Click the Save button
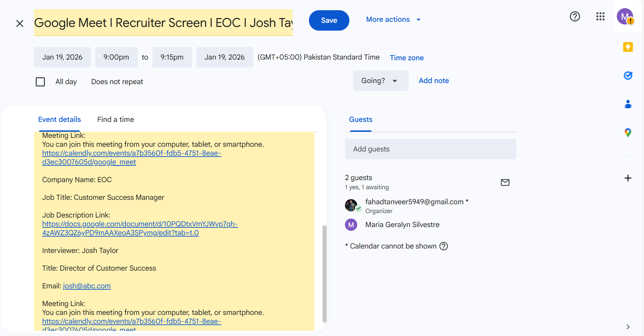 point(329,20)
